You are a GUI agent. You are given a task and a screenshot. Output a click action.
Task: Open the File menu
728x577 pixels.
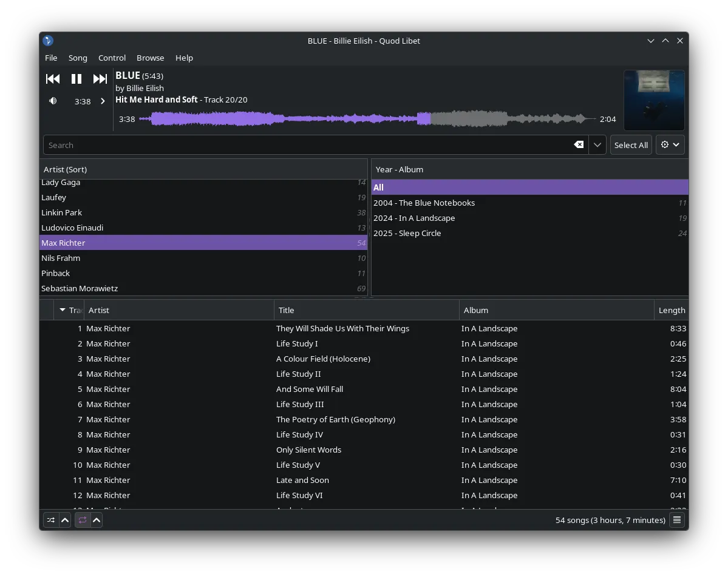51,58
